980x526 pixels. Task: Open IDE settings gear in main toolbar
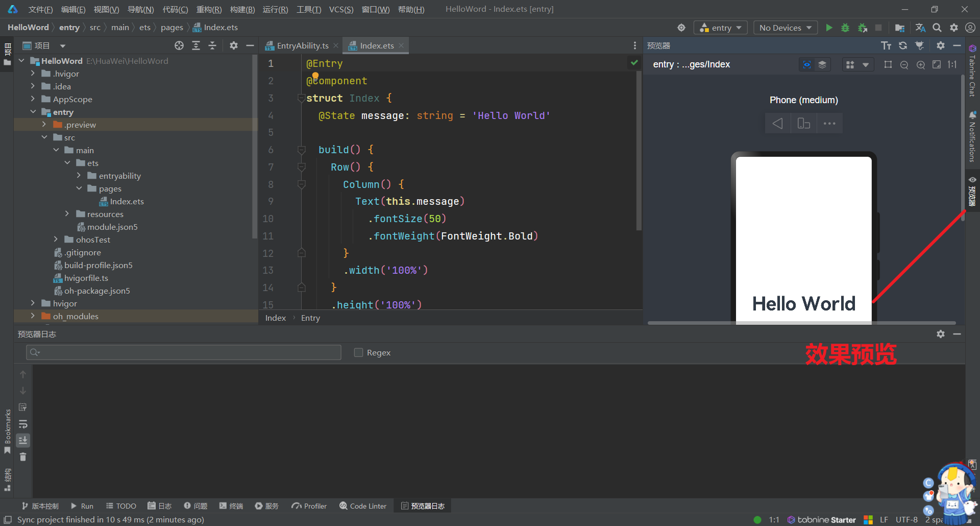tap(954, 28)
